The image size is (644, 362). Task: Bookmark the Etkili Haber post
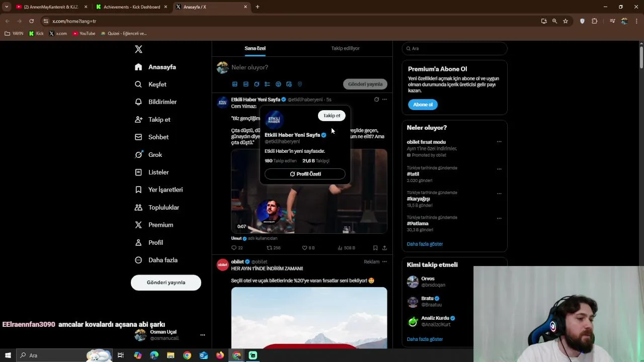click(375, 248)
